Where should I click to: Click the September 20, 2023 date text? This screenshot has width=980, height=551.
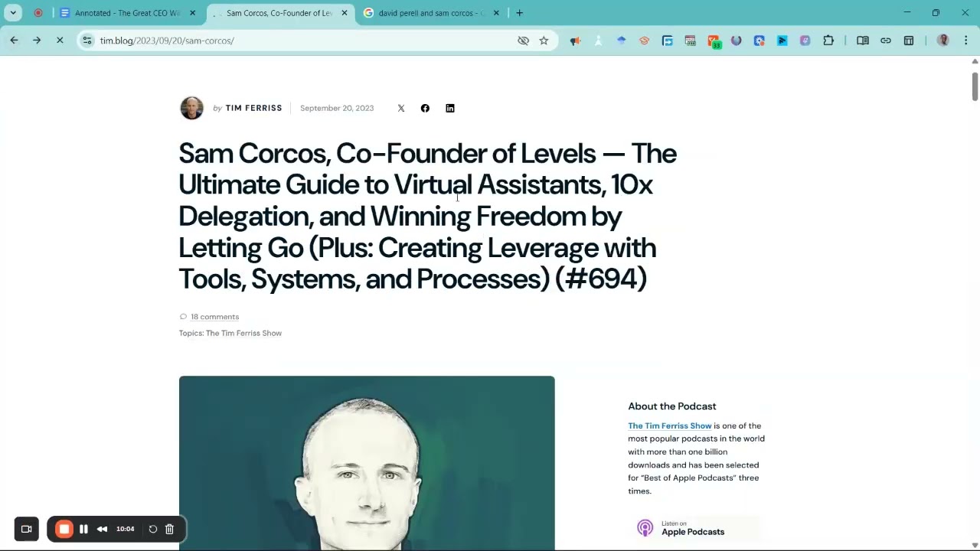pyautogui.click(x=337, y=108)
